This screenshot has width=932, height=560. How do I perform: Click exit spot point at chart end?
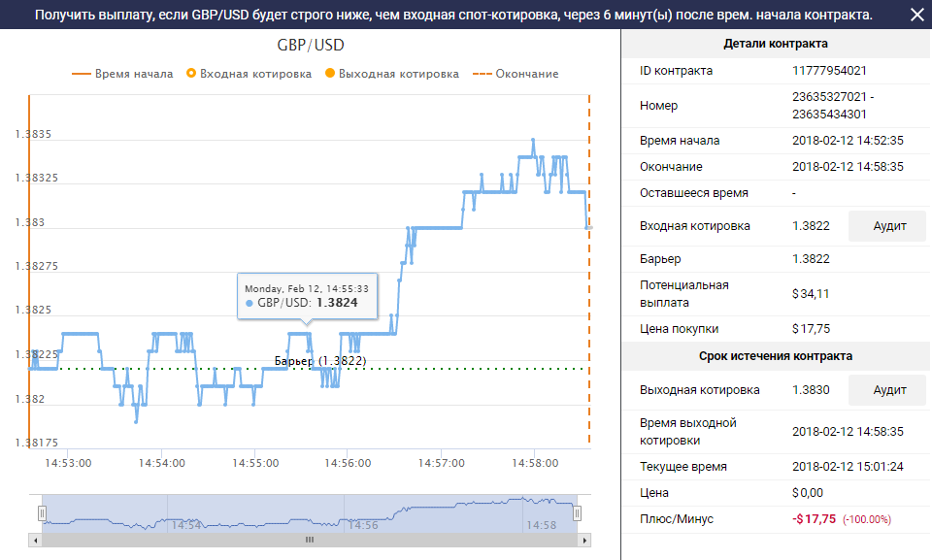tap(588, 228)
